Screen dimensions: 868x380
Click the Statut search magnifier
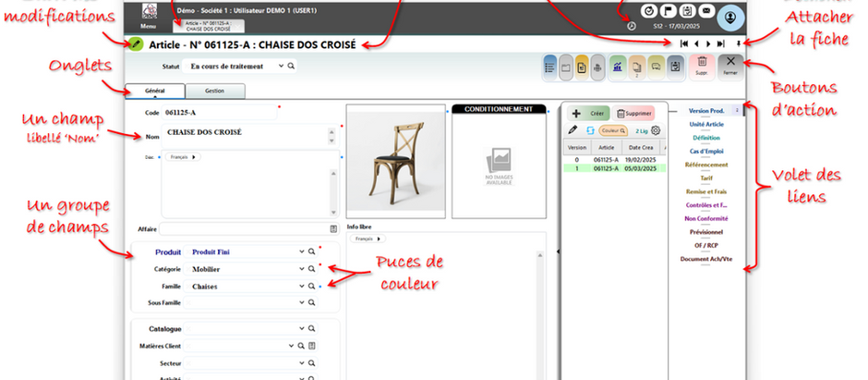pyautogui.click(x=291, y=66)
